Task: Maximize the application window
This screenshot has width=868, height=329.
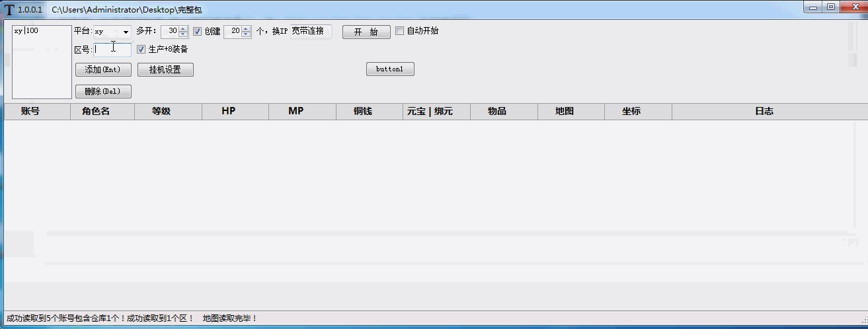Action: click(830, 7)
